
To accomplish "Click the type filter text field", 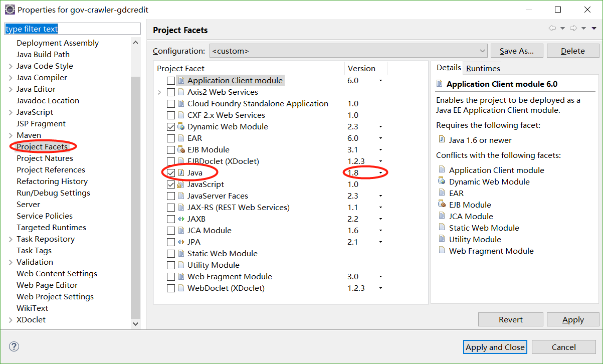I will click(x=73, y=29).
